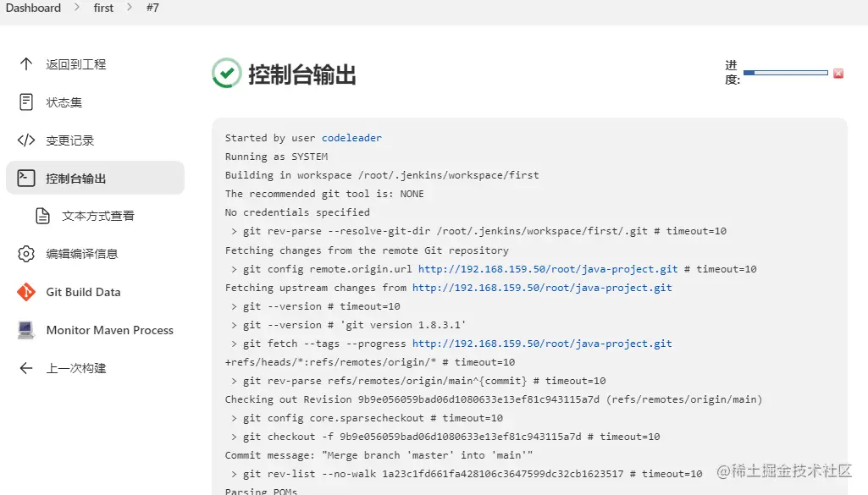Click the gear icon beside 编辑编译信息

pyautogui.click(x=26, y=254)
